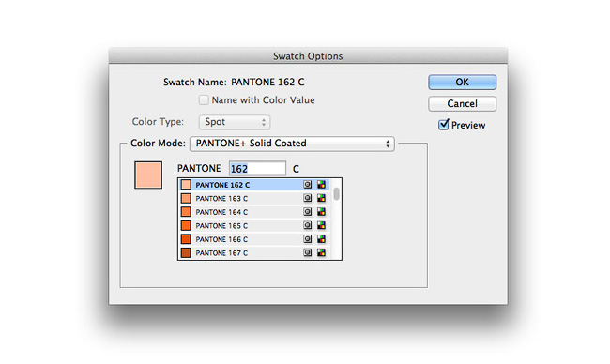Click the Swatch Name PANTONE 162 C value

[267, 82]
